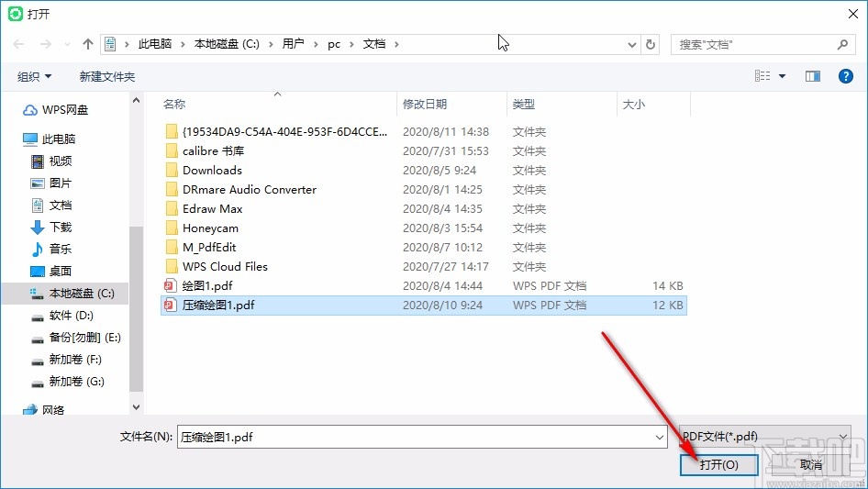
Task: Expand the address bar history dropdown
Action: tap(631, 45)
